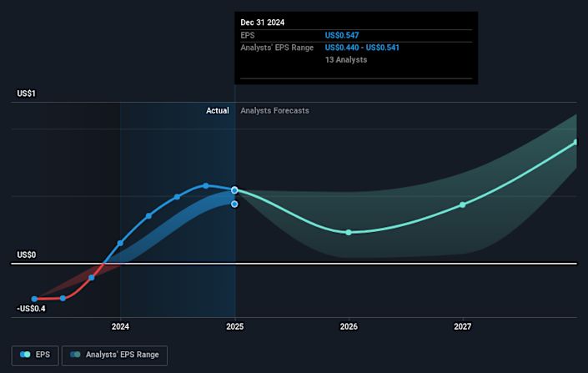Click the second red-line EPS data point
Screen dimensions: 588x373
point(63,299)
